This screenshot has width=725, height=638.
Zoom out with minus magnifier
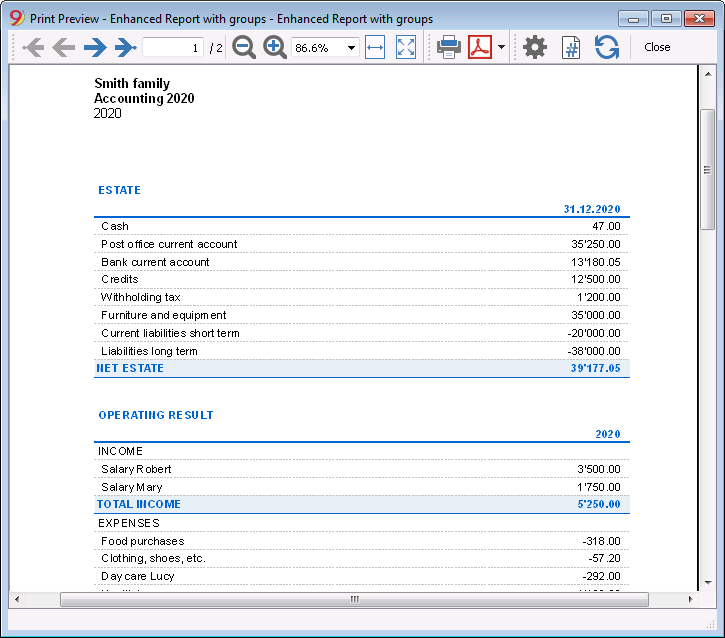point(244,47)
